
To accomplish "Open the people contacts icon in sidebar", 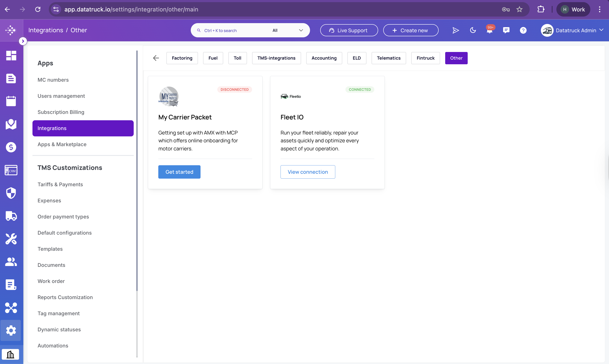I will tap(11, 262).
